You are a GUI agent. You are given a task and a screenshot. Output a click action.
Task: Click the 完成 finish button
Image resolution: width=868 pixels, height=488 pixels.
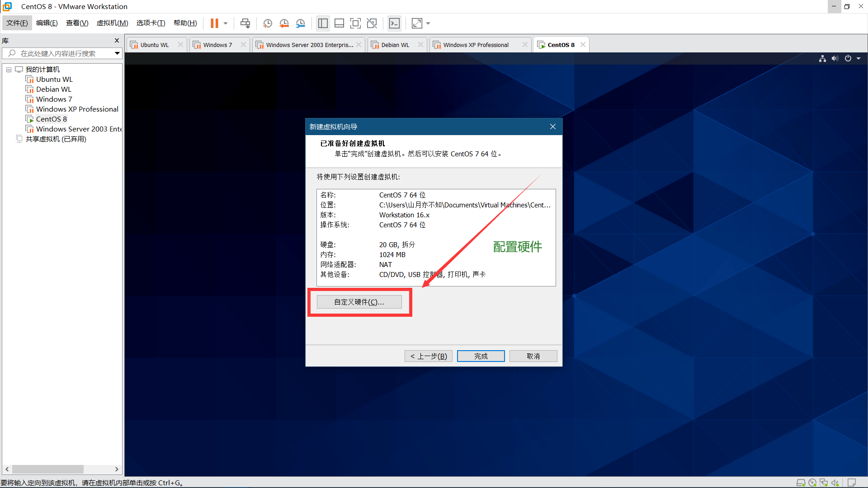point(481,356)
